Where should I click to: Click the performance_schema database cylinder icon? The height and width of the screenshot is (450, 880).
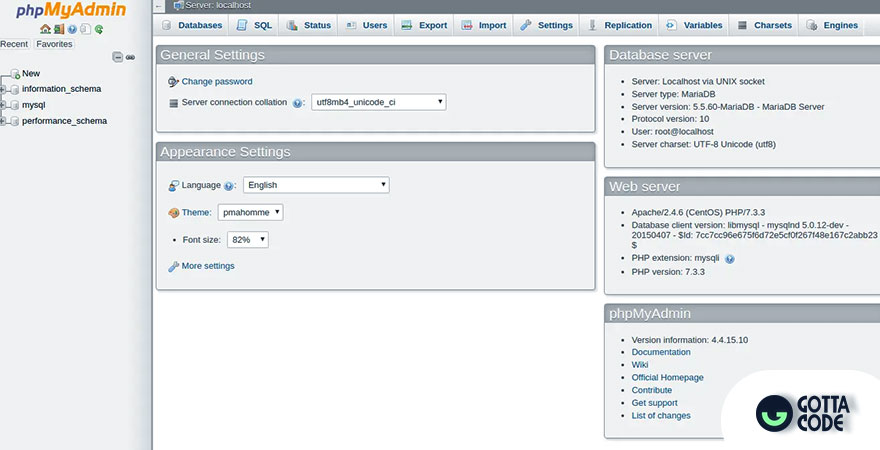(15, 121)
